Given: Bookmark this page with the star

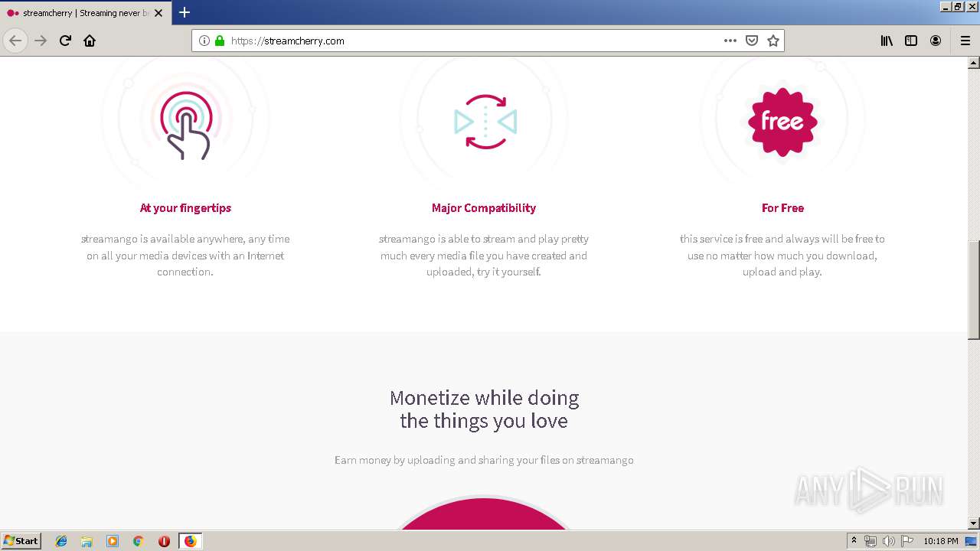Looking at the screenshot, I should [x=773, y=41].
